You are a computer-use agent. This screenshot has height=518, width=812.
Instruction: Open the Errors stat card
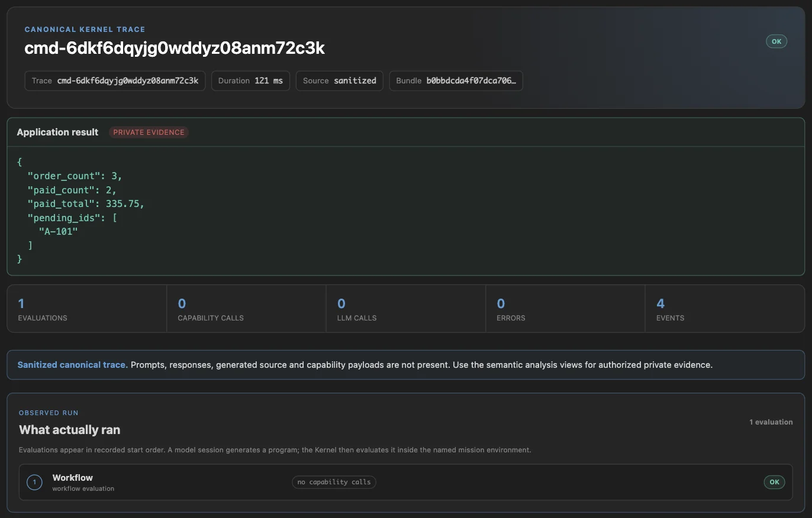pos(565,309)
